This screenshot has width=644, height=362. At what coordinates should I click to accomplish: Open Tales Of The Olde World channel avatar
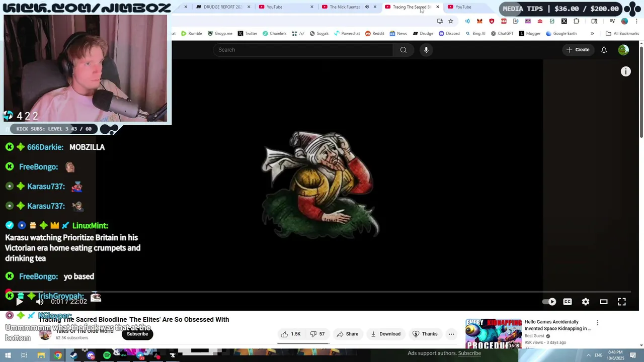tap(45, 335)
